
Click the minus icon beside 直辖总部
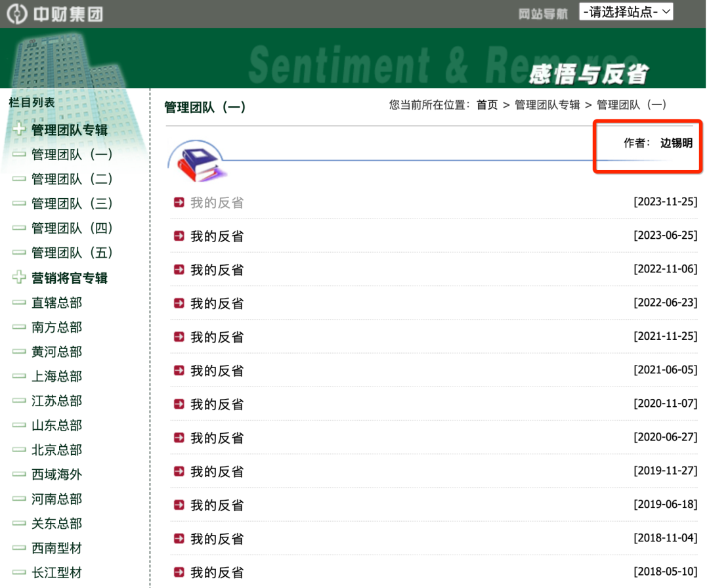pos(19,302)
